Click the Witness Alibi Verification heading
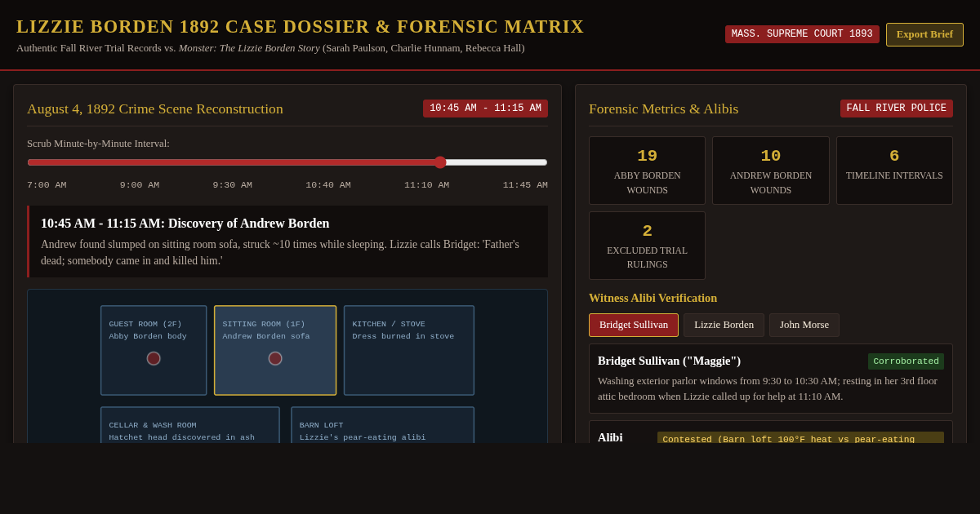Image resolution: width=980 pixels, height=514 pixels. (x=653, y=299)
